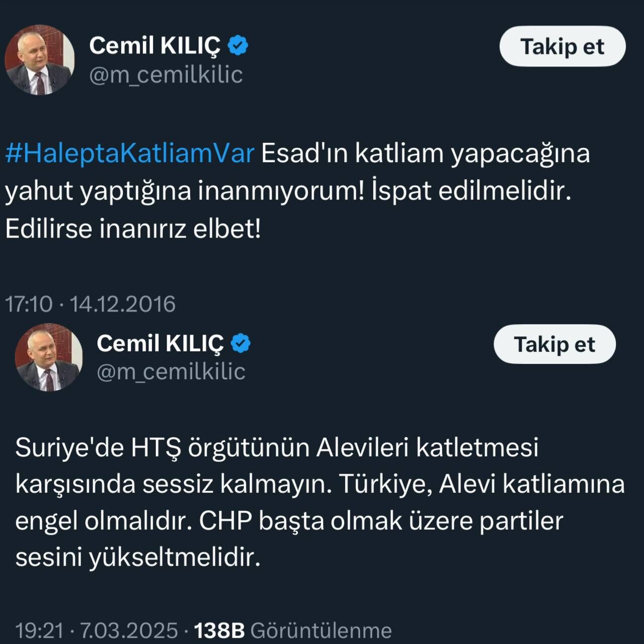Open Cemil KILIÇ name in second tweet
This screenshot has height=644, width=644.
tap(160, 343)
